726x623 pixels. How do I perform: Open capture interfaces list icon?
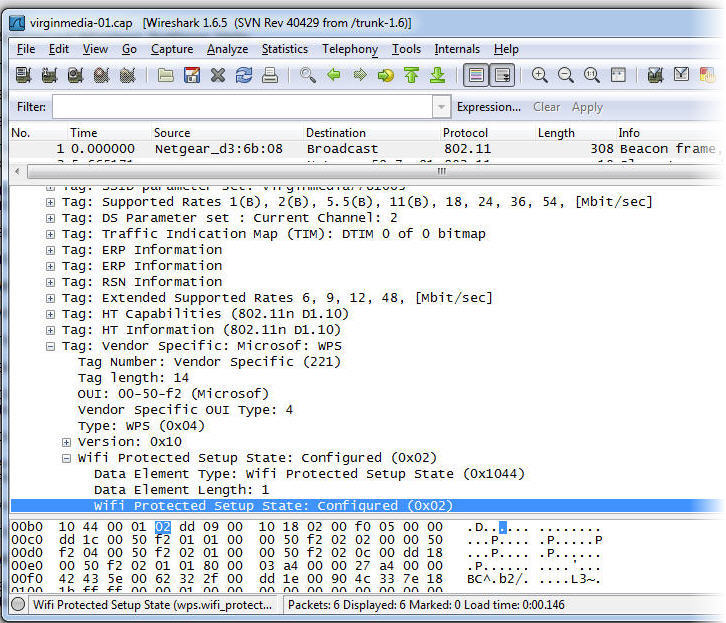pos(23,75)
